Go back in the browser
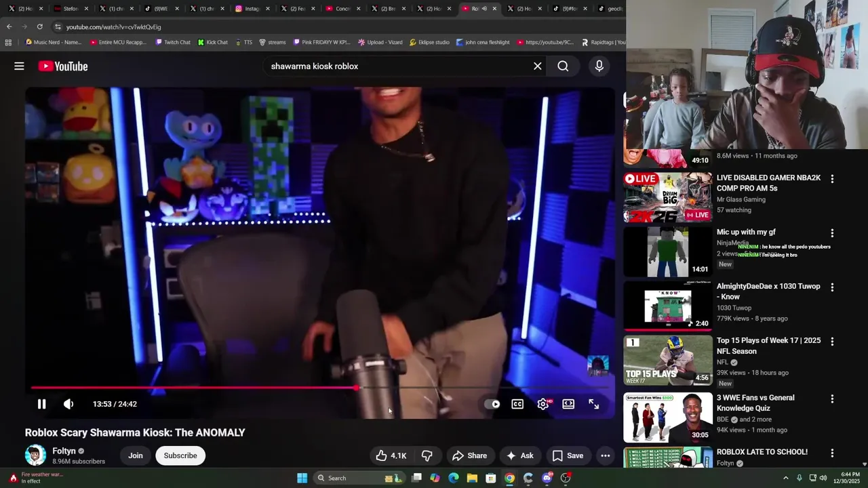Image resolution: width=868 pixels, height=488 pixels. pos(9,26)
